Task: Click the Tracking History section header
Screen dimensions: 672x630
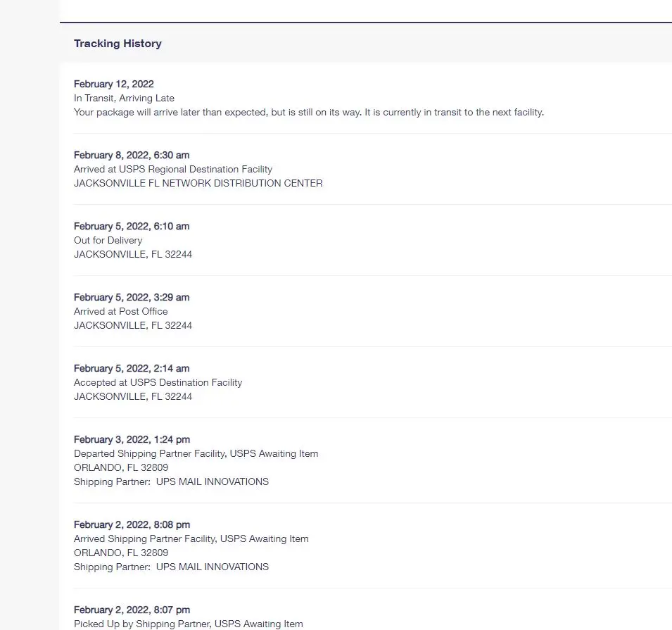Action: tap(118, 44)
